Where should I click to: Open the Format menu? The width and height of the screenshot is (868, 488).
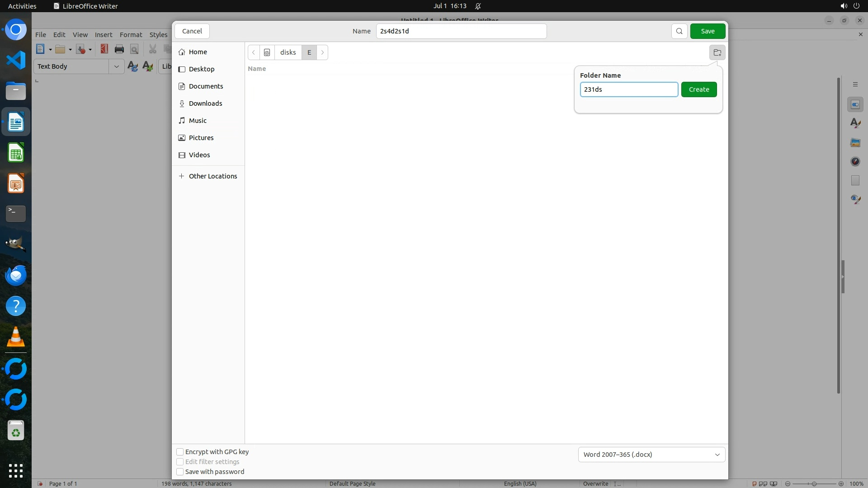coord(131,35)
